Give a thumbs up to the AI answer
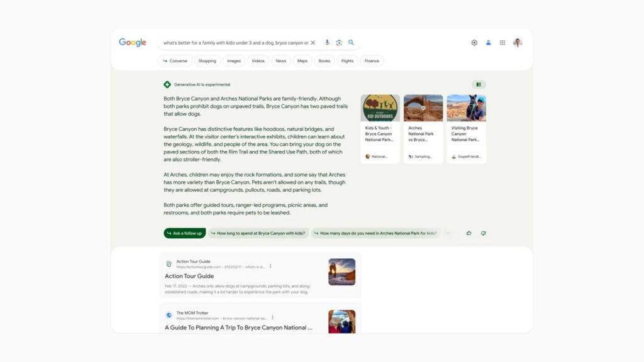Image resolution: width=644 pixels, height=362 pixels. (469, 233)
